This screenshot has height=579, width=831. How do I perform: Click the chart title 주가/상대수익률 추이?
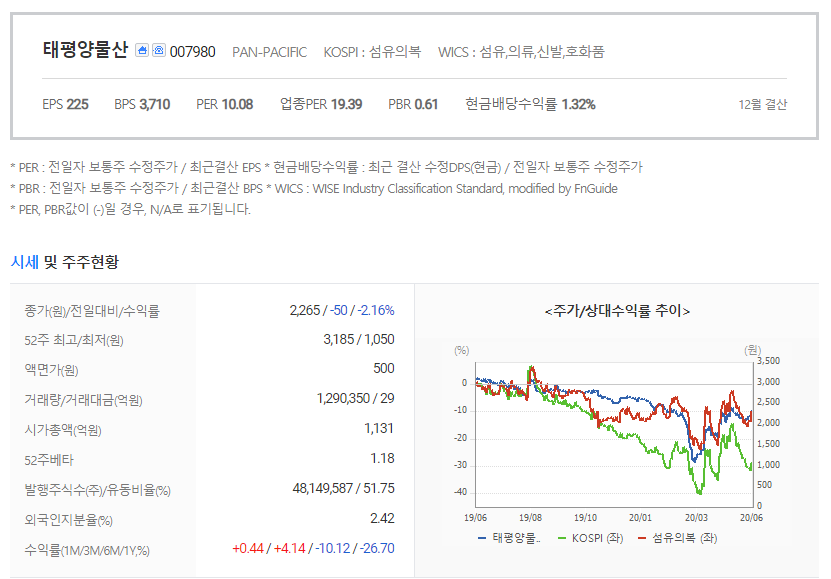click(x=617, y=311)
